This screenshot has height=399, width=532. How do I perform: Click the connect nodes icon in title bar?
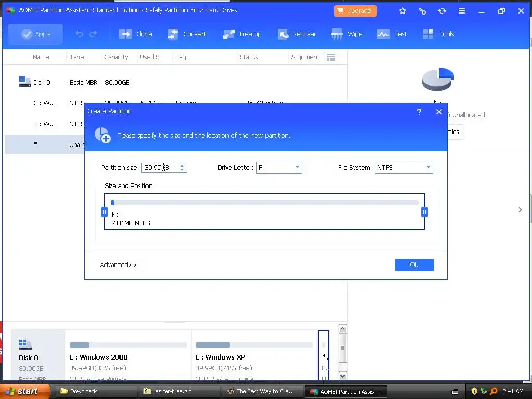tap(422, 11)
